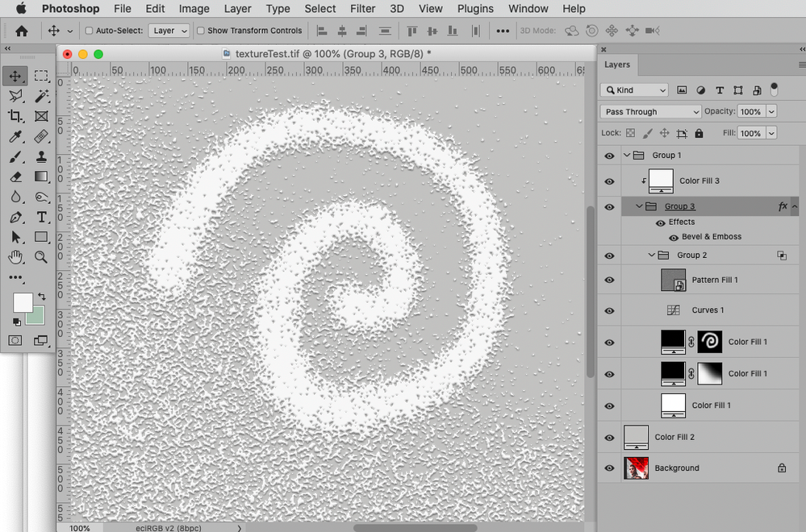Collapse the Group 3 folder
Viewport: 806px width, 532px height.
(639, 206)
